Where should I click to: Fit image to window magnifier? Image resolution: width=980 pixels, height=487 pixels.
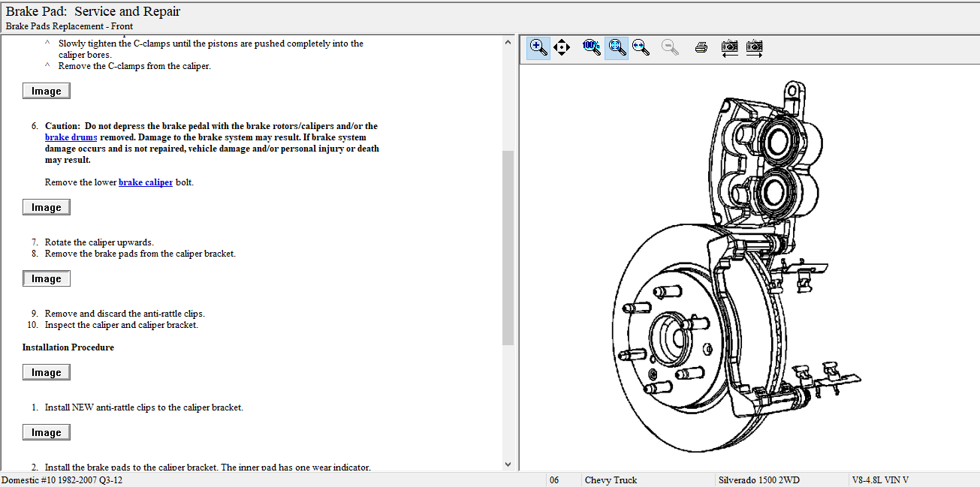tap(617, 47)
